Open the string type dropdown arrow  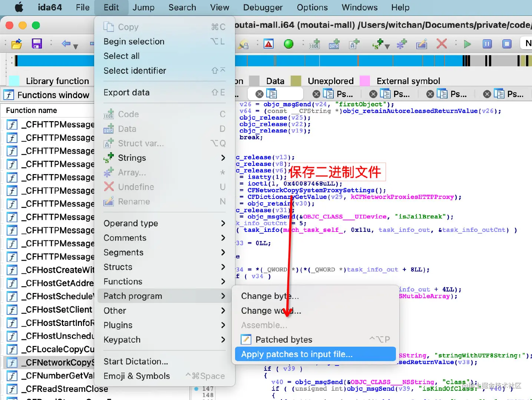(387, 46)
